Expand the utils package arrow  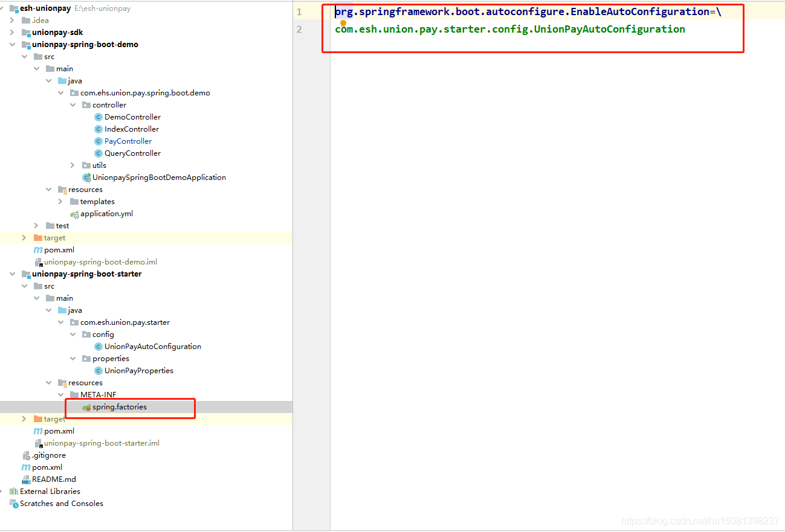[x=73, y=165]
